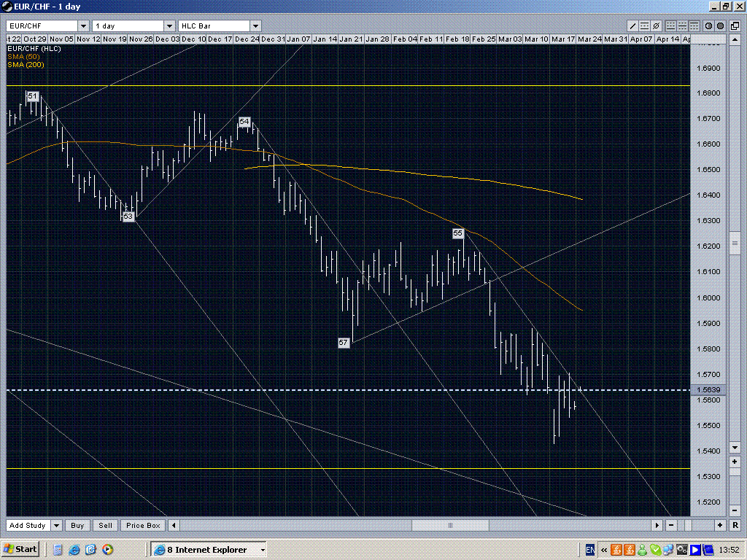Click the SMA (200) legend label
The height and width of the screenshot is (560, 747).
pyautogui.click(x=26, y=65)
